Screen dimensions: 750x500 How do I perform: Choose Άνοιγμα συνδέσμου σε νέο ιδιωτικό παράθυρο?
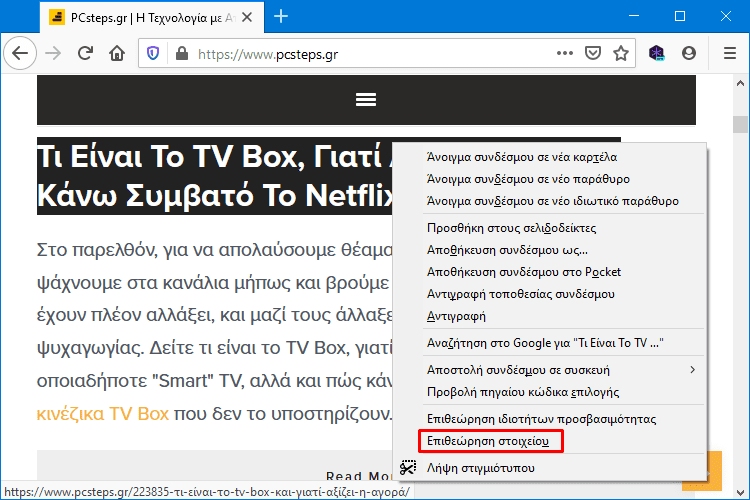pyautogui.click(x=550, y=201)
